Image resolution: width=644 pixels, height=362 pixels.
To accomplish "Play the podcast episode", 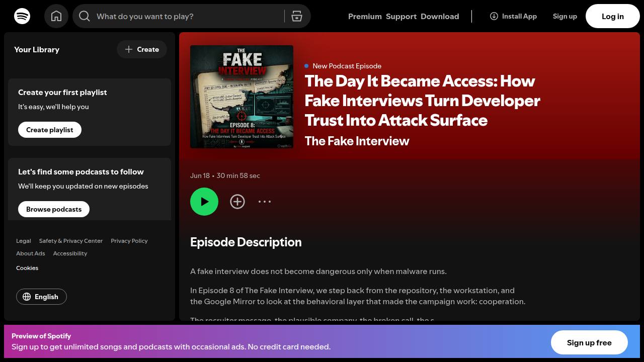I will (x=204, y=202).
